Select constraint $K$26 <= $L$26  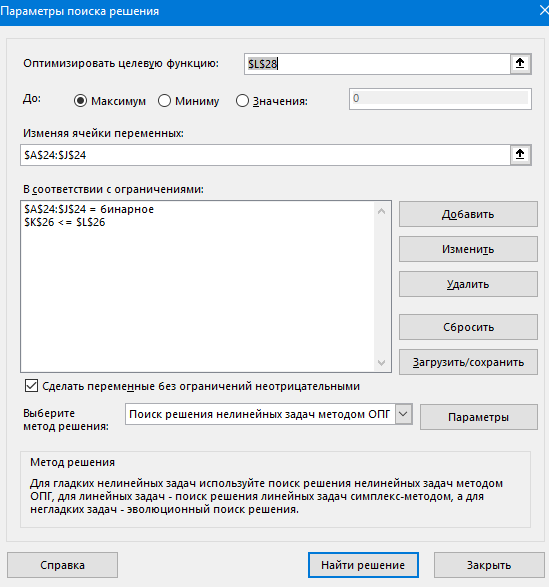pyautogui.click(x=65, y=222)
